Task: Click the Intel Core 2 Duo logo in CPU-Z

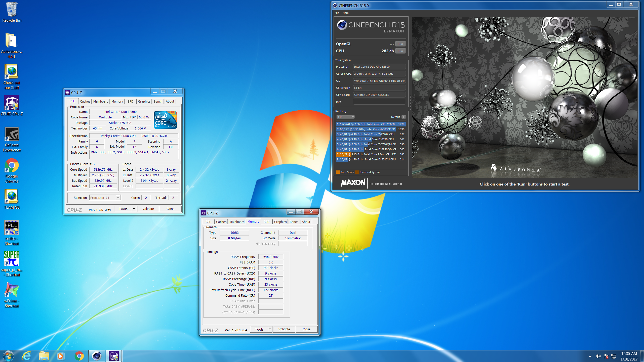Action: [165, 120]
